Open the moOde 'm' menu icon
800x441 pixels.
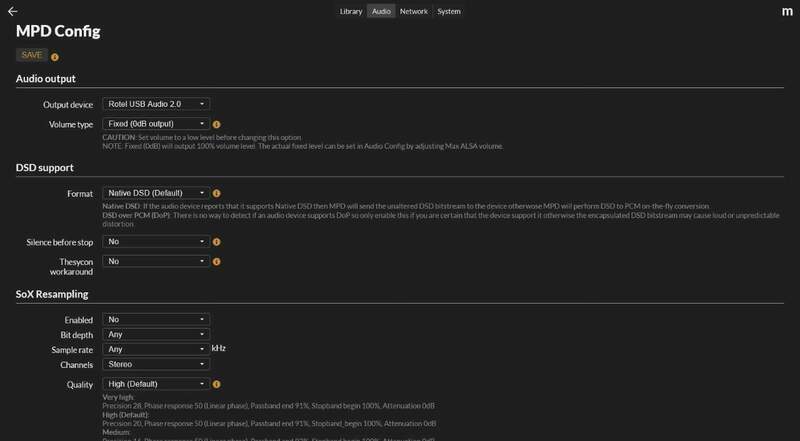[786, 12]
